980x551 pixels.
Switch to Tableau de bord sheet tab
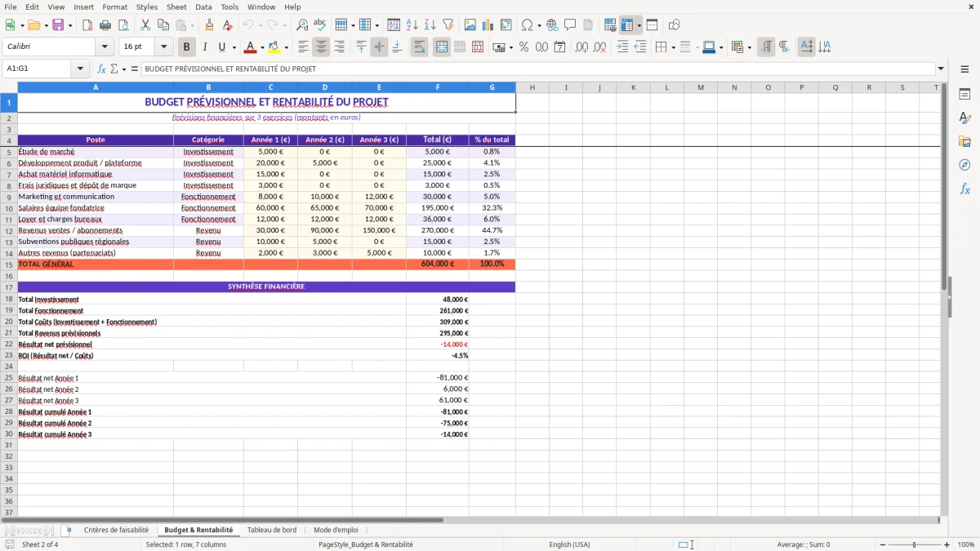pos(272,530)
